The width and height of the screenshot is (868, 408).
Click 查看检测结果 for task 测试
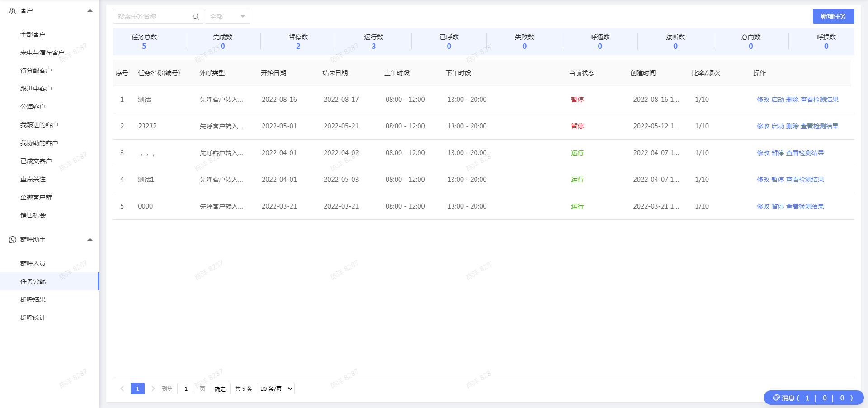(819, 100)
